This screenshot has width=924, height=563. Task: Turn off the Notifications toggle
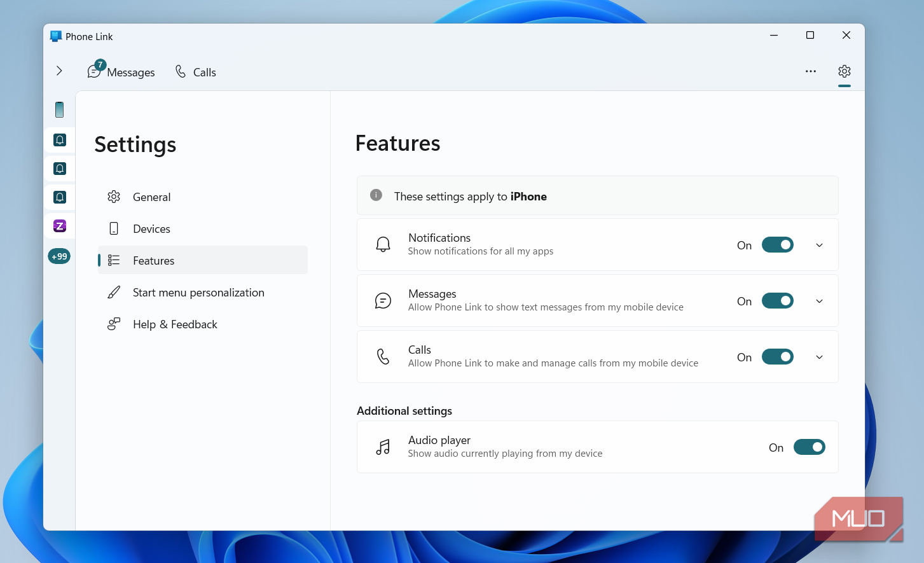pos(777,245)
